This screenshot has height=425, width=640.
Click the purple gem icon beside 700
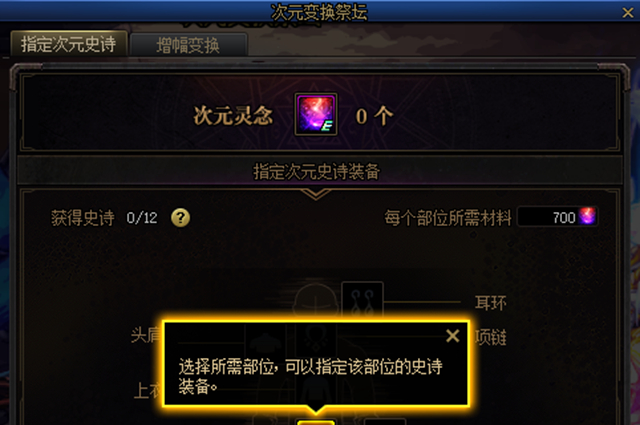click(587, 216)
